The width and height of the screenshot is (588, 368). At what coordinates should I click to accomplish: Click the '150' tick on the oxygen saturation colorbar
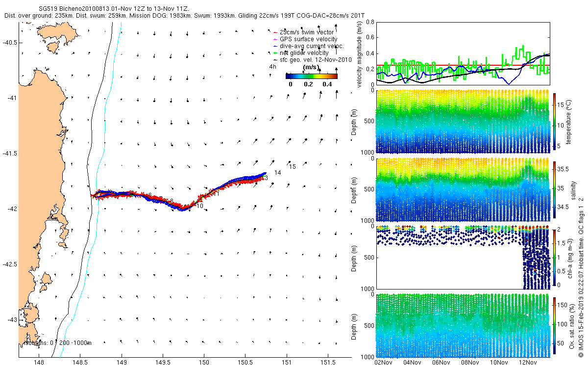563,305
